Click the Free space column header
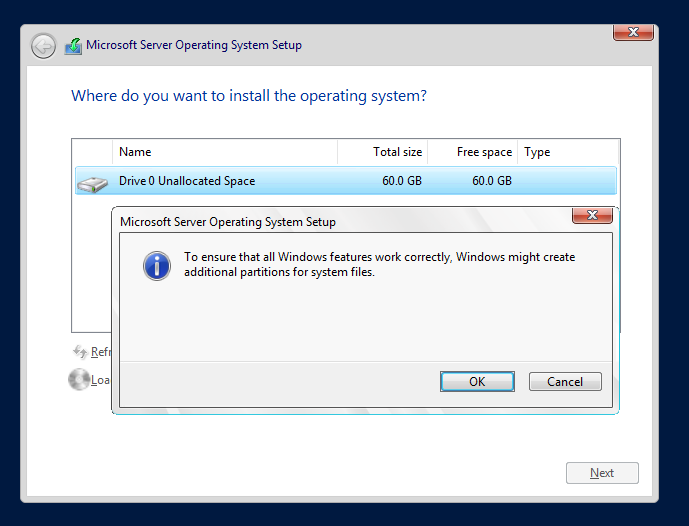Screen dimensions: 689x526 tap(484, 152)
